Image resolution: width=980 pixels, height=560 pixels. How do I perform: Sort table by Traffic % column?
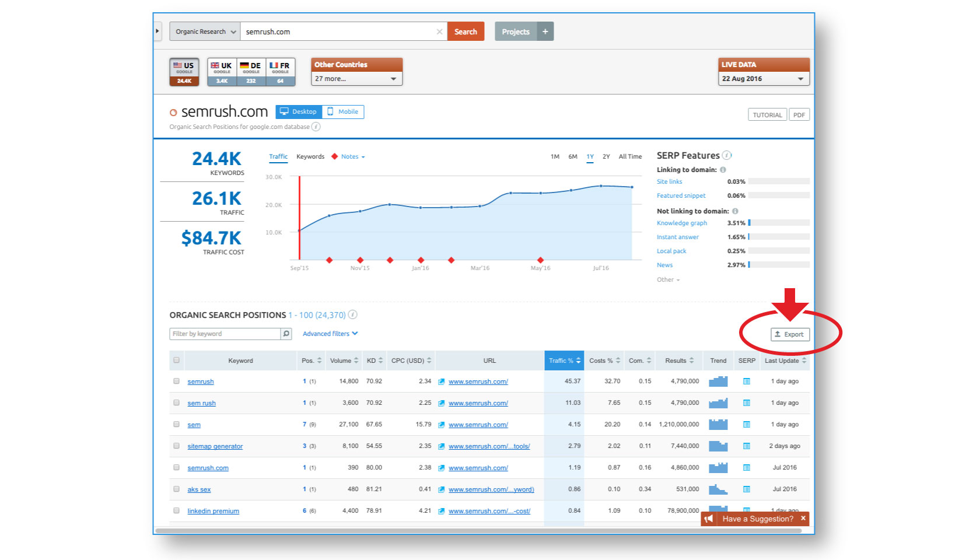[x=564, y=360]
